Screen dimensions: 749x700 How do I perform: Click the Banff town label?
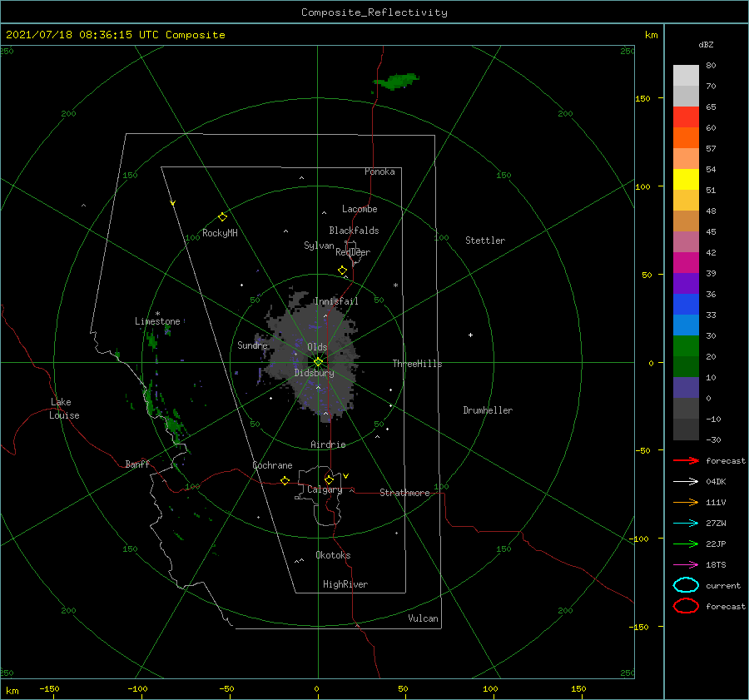pos(137,464)
